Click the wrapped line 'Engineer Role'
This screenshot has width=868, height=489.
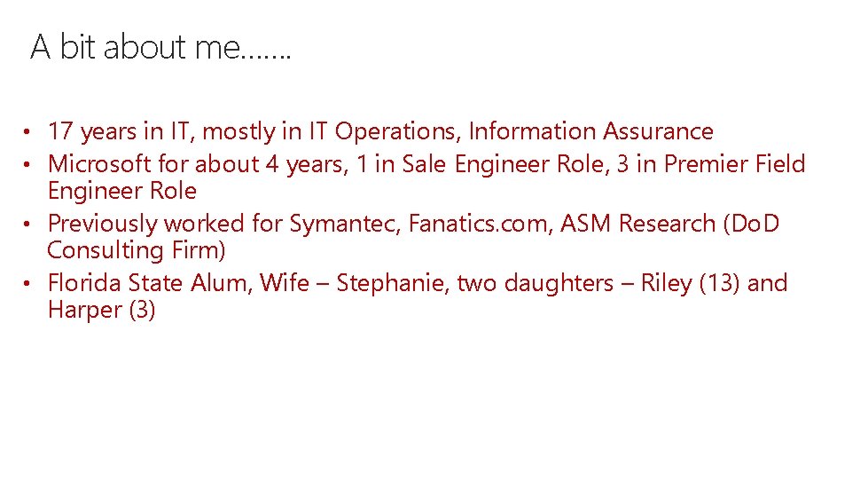point(121,192)
